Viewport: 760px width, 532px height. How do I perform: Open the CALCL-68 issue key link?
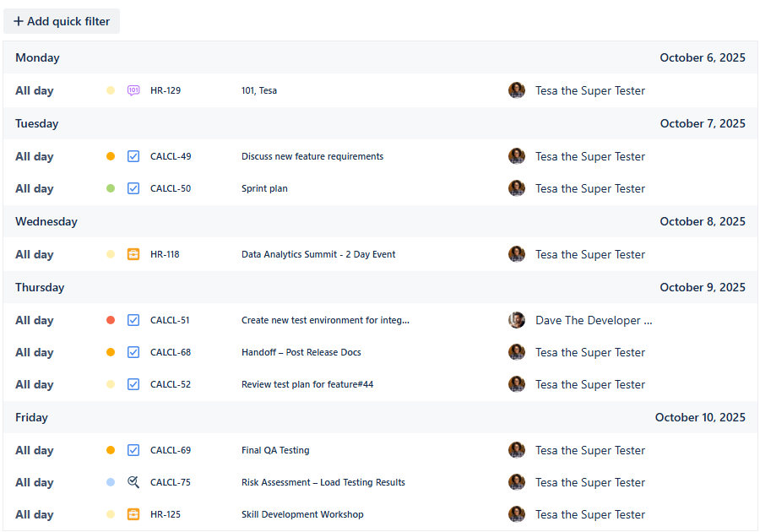click(x=171, y=352)
